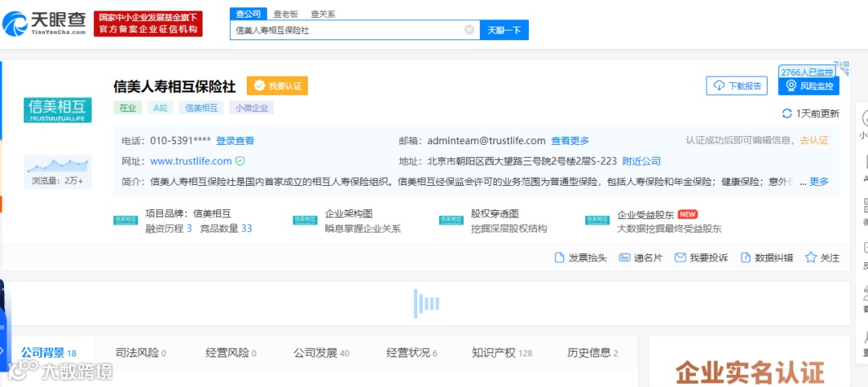The width and height of the screenshot is (868, 387).
Task: Open the 股权穿透图 entry
Action: point(494,214)
